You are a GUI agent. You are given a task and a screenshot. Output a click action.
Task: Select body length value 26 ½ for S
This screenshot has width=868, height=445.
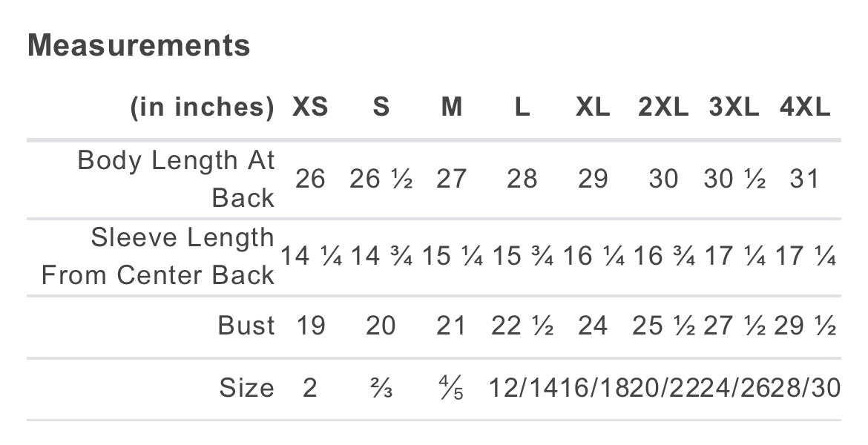[x=381, y=179]
